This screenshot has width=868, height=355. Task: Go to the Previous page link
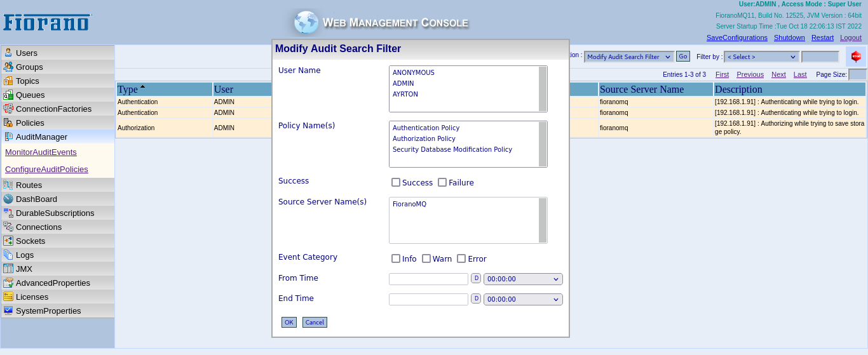click(750, 74)
